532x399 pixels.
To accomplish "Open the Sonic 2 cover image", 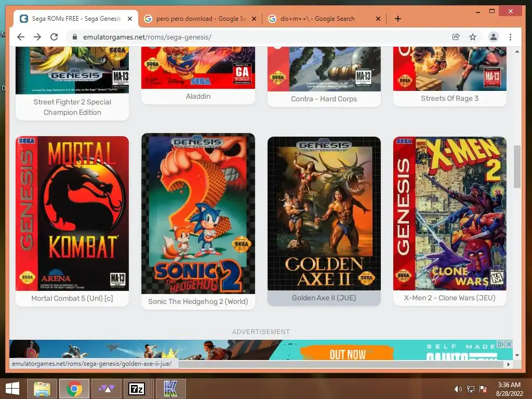I will 198,214.
